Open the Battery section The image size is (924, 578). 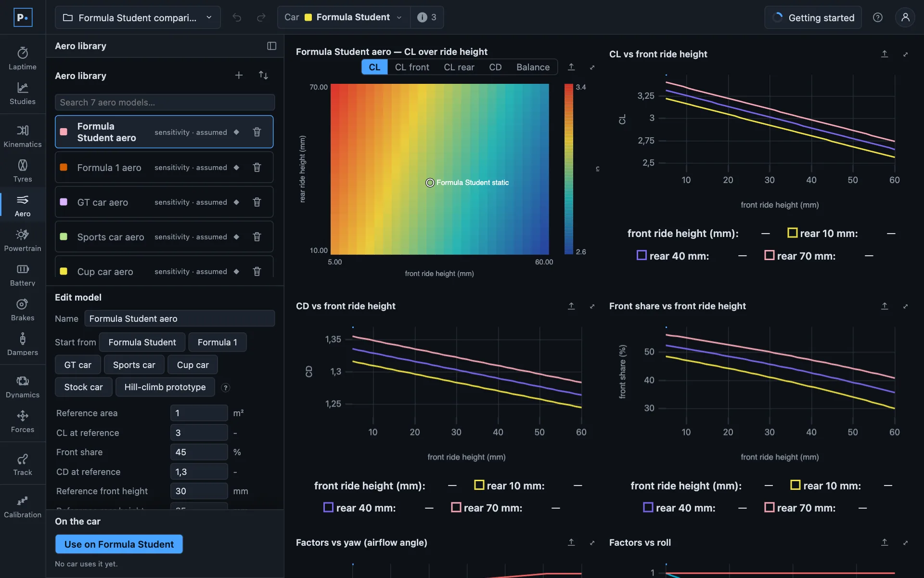pos(23,275)
